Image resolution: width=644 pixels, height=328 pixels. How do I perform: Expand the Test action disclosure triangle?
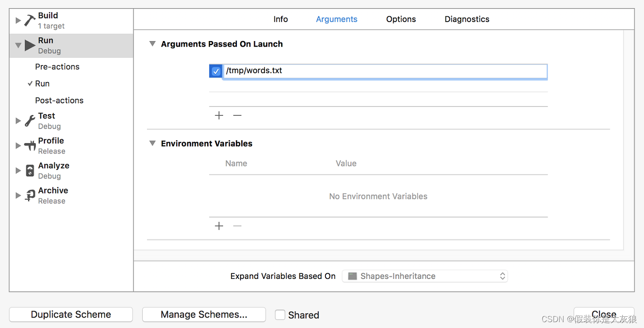[x=18, y=120]
